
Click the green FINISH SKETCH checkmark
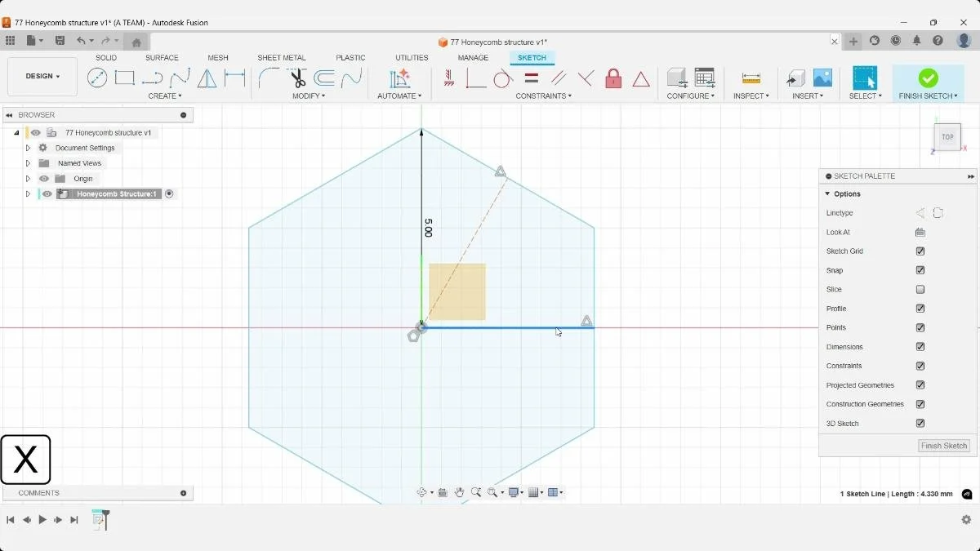click(928, 78)
